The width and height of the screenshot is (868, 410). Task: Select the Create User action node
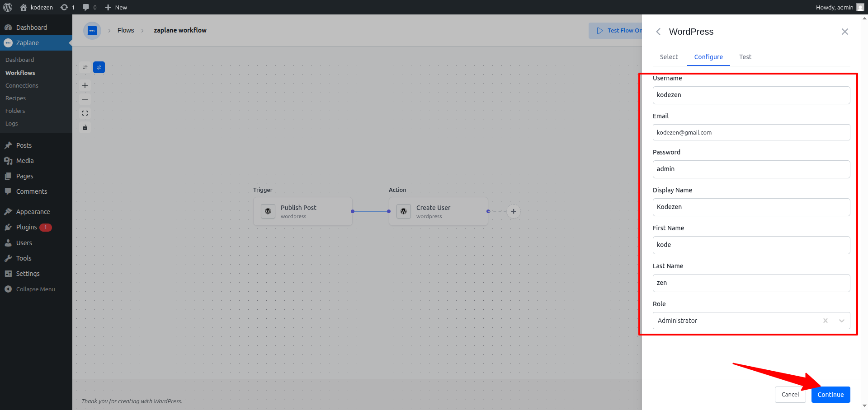click(439, 211)
